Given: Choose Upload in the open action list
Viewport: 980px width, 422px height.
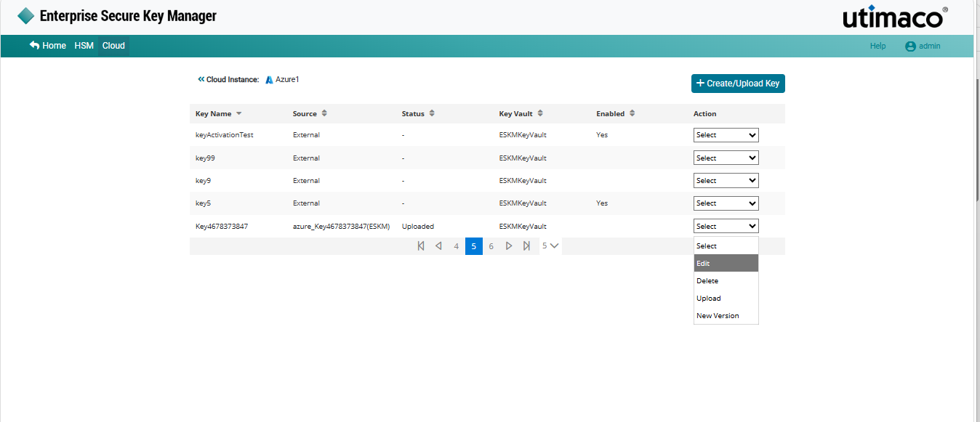Looking at the screenshot, I should (x=726, y=298).
